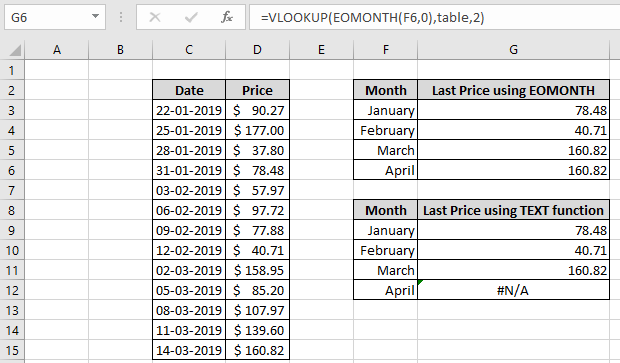This screenshot has height=363, width=620.
Task: Select column C header
Action: (189, 50)
